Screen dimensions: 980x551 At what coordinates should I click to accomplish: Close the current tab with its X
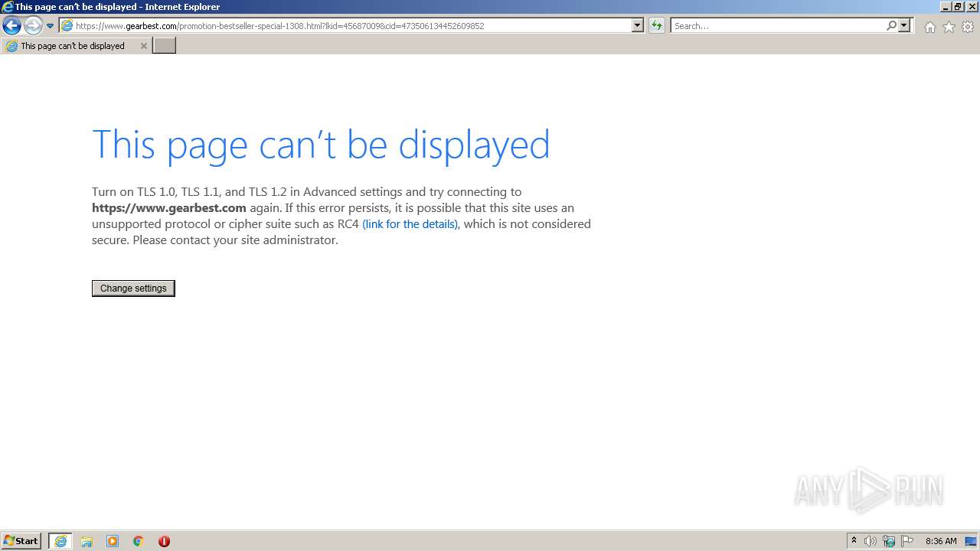click(143, 46)
